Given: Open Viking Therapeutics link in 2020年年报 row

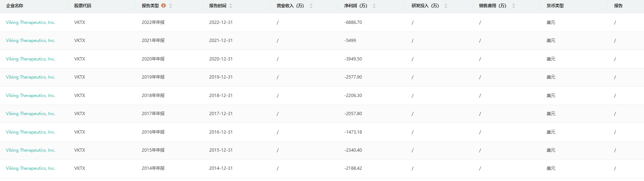Looking at the screenshot, I should [x=30, y=59].
